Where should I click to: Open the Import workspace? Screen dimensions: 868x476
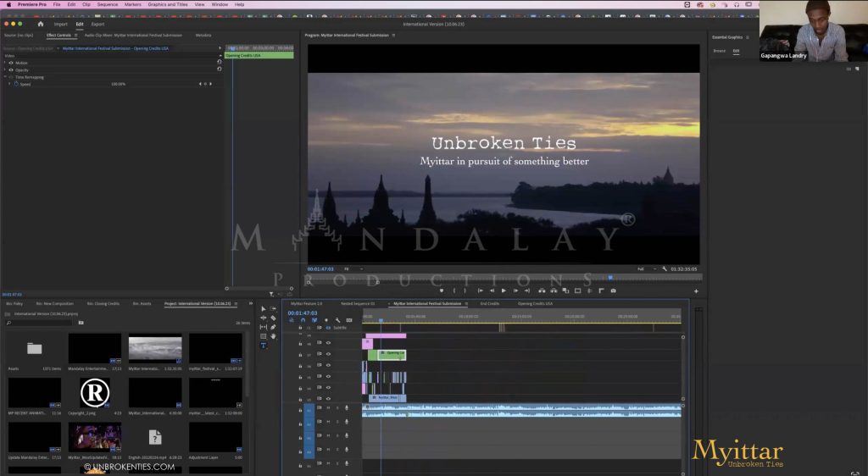61,24
